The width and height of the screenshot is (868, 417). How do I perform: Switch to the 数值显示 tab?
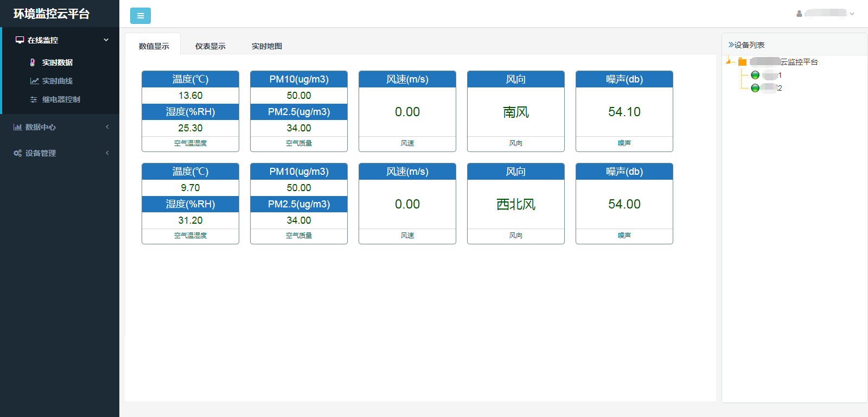[154, 46]
